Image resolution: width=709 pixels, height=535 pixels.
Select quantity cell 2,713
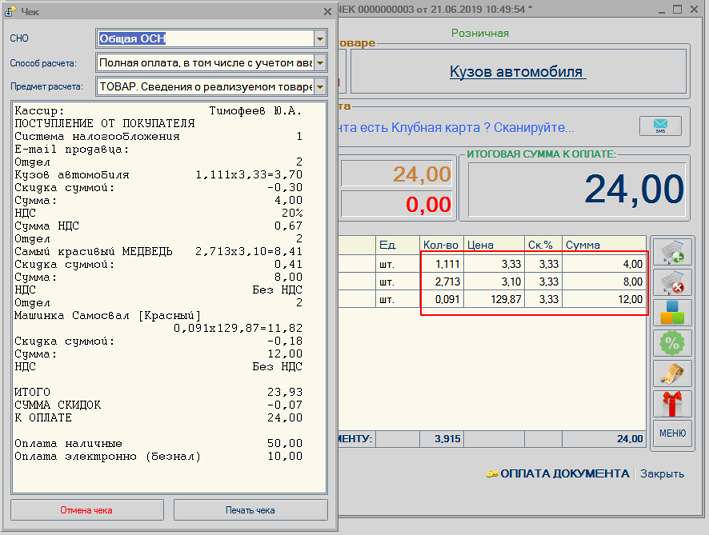click(442, 282)
